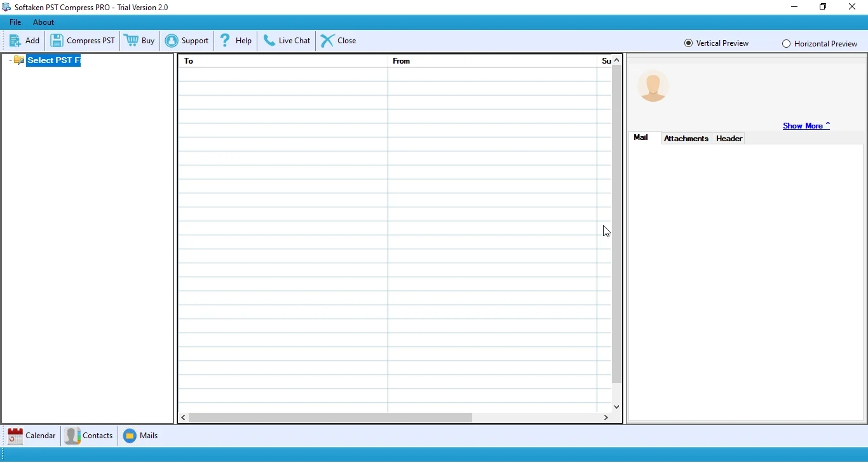
Task: Click the Support icon
Action: [173, 40]
